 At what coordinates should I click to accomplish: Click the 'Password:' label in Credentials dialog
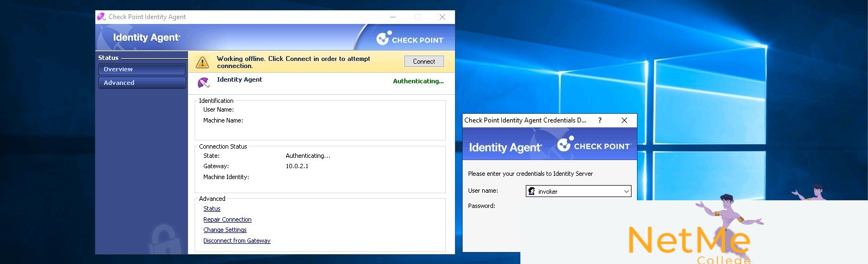[482, 206]
